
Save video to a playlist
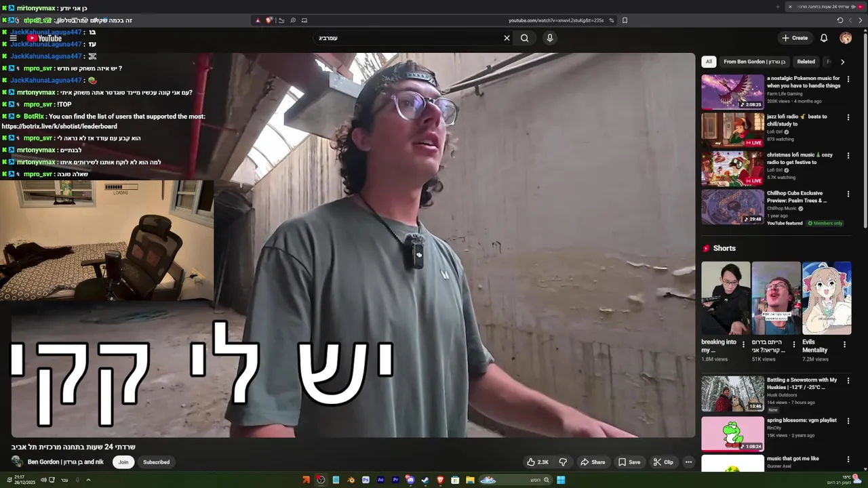(629, 462)
